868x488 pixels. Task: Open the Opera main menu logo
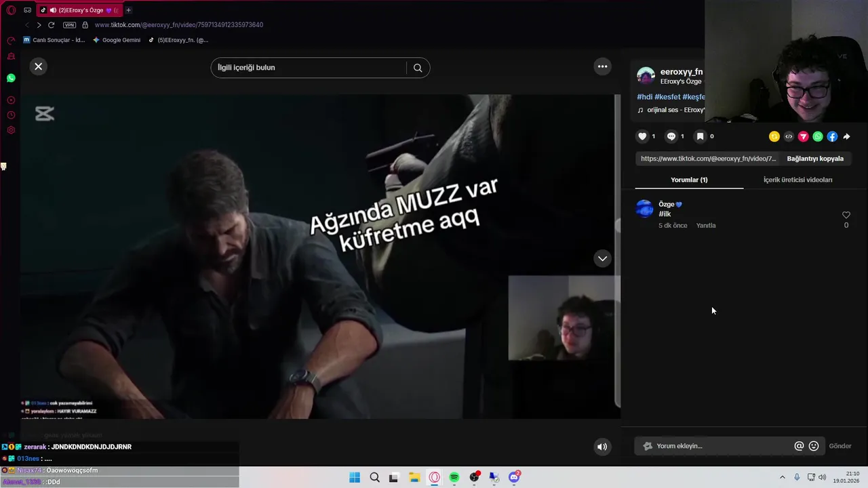[x=11, y=10]
